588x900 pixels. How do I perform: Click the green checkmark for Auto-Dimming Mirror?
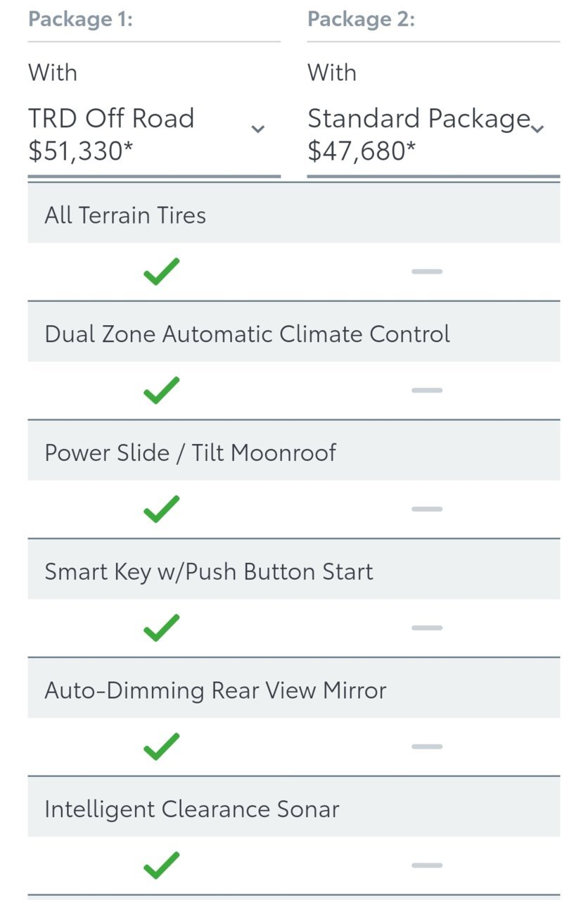(161, 747)
